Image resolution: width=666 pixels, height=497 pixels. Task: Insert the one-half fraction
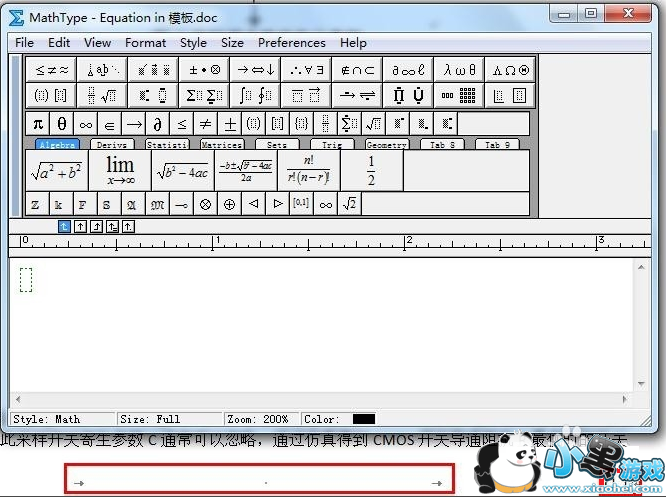click(371, 171)
